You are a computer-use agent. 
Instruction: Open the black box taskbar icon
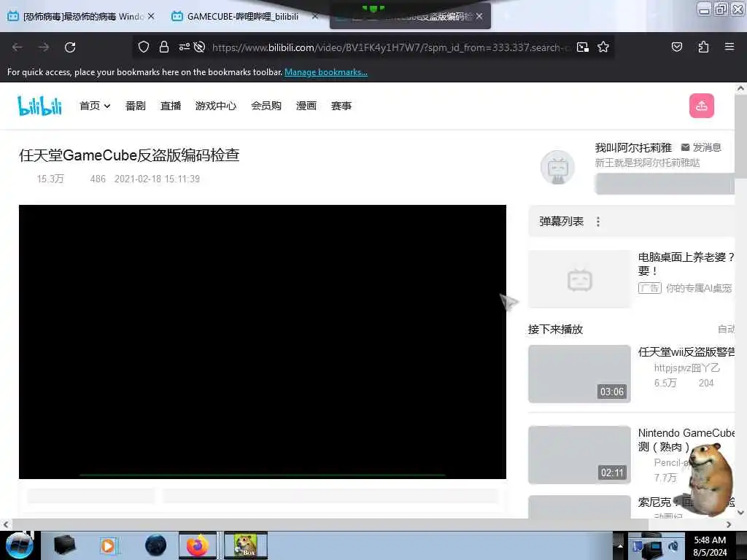click(65, 545)
